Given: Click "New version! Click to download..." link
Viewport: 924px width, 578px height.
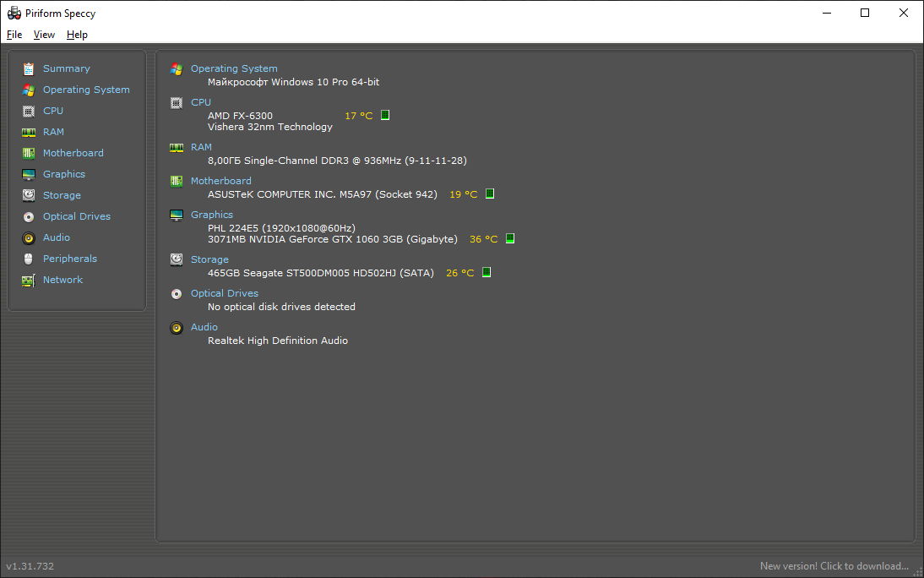Looking at the screenshot, I should click(x=834, y=565).
